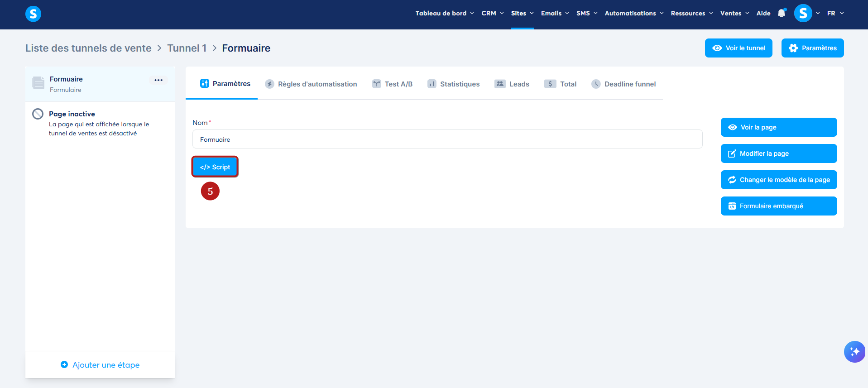Go to the Tunnel 1 breadcrumb
Image resolution: width=868 pixels, height=388 pixels.
coord(187,48)
